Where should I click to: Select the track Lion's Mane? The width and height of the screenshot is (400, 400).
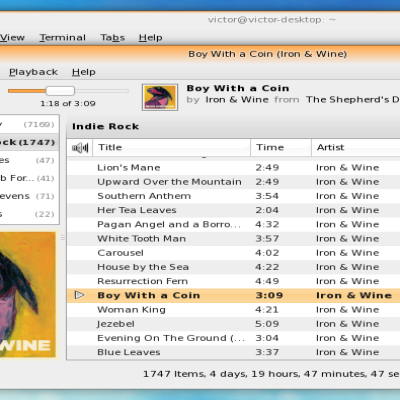click(233, 168)
